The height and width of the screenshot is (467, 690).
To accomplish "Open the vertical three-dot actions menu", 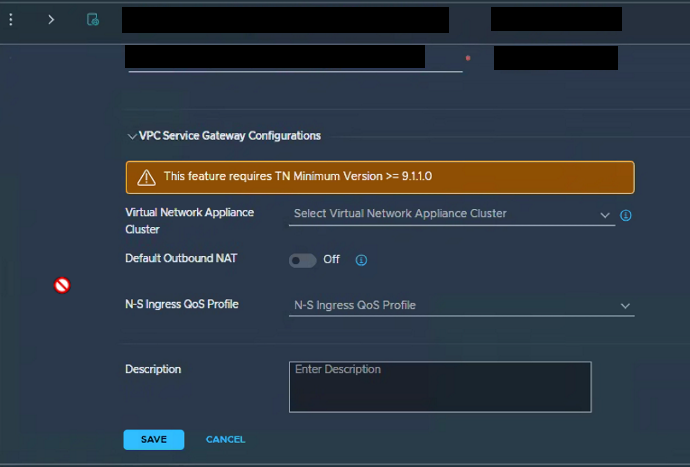I will (x=11, y=19).
